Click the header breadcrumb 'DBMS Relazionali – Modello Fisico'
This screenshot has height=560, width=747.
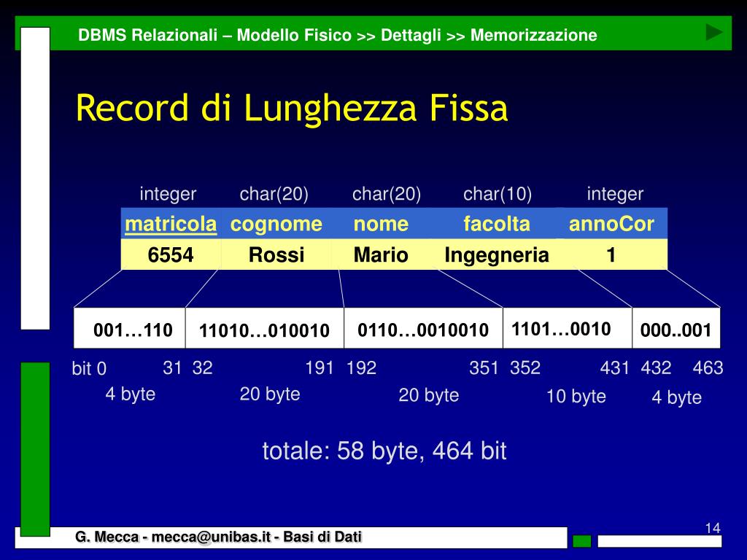(214, 35)
